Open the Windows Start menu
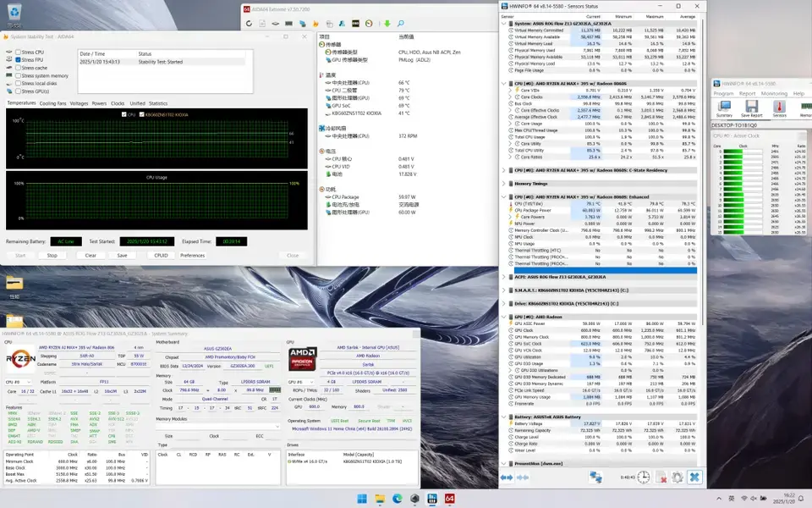 pos(362,499)
